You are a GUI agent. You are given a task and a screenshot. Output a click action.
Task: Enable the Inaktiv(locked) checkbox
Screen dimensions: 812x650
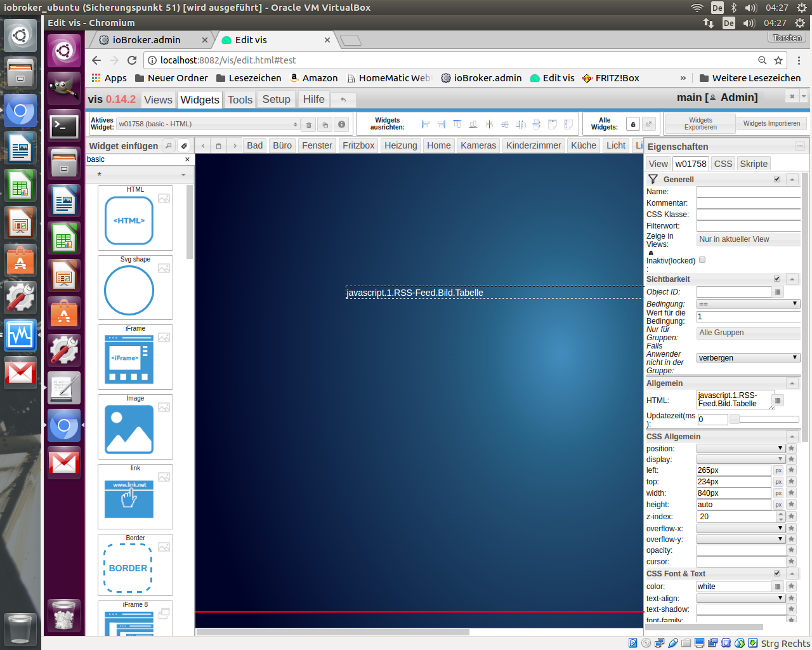coord(702,260)
